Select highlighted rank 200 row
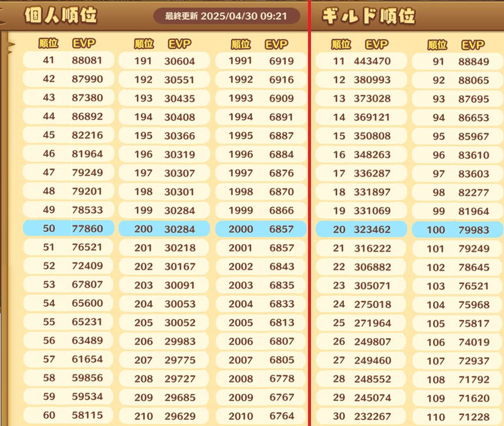 tap(164, 229)
